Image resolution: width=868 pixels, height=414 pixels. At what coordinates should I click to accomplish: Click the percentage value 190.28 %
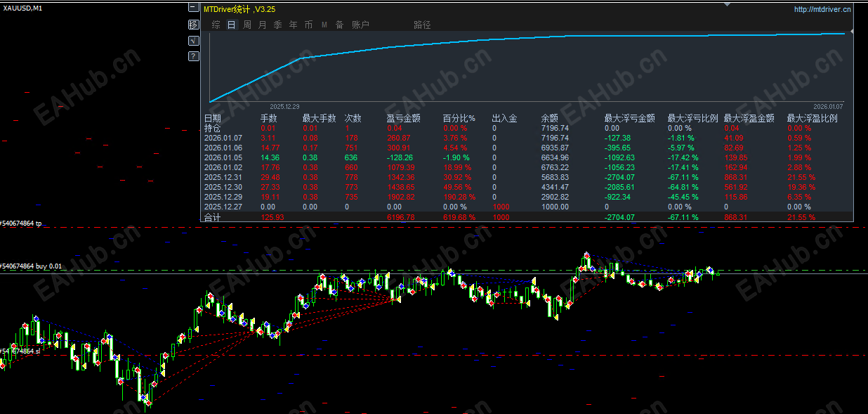pyautogui.click(x=459, y=198)
